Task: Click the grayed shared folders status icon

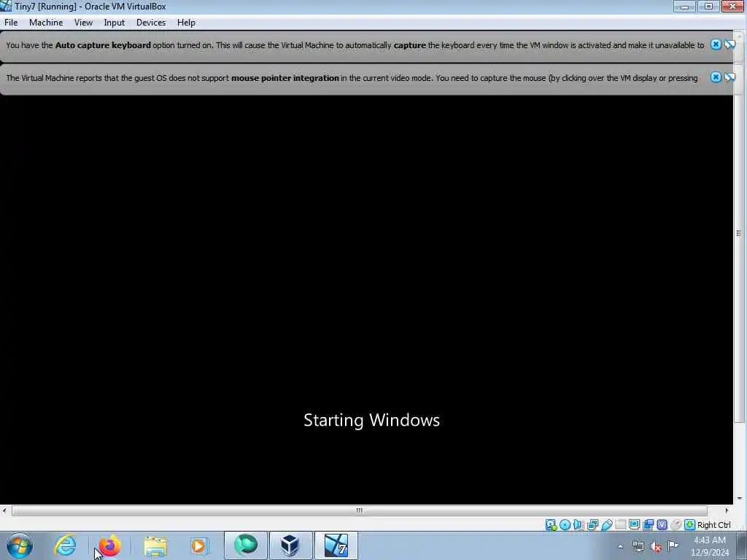Action: pyautogui.click(x=620, y=525)
